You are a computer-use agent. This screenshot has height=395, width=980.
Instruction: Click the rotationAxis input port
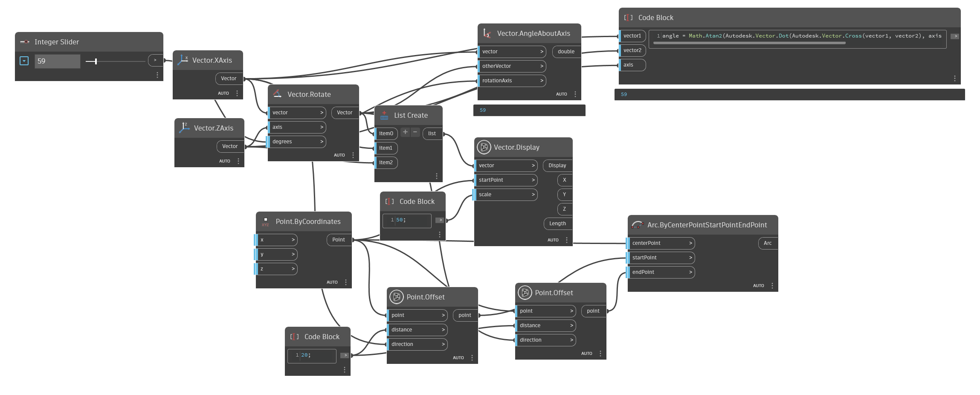tap(511, 81)
